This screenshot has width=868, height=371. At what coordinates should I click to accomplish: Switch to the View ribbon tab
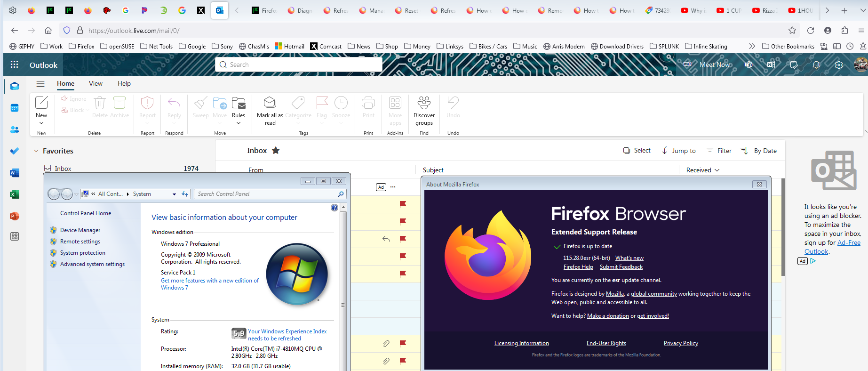[x=96, y=84]
